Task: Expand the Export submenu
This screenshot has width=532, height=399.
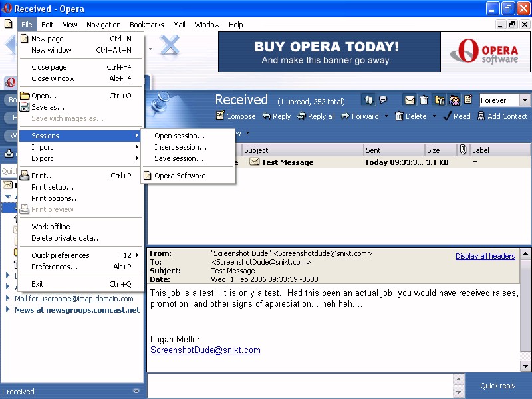Action: [80, 158]
